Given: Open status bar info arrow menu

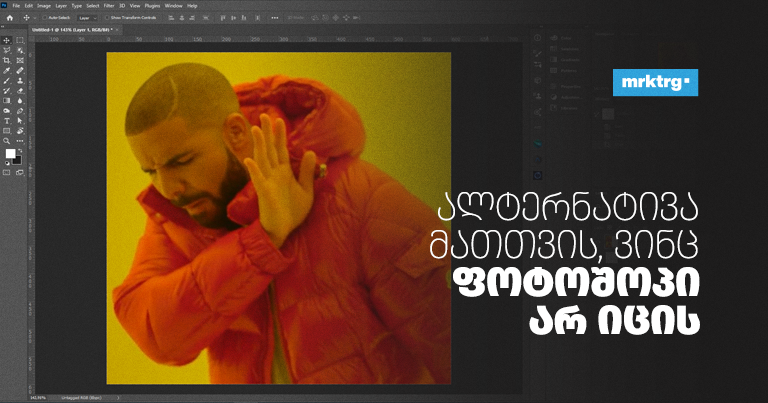Looking at the screenshot, I should 118,398.
